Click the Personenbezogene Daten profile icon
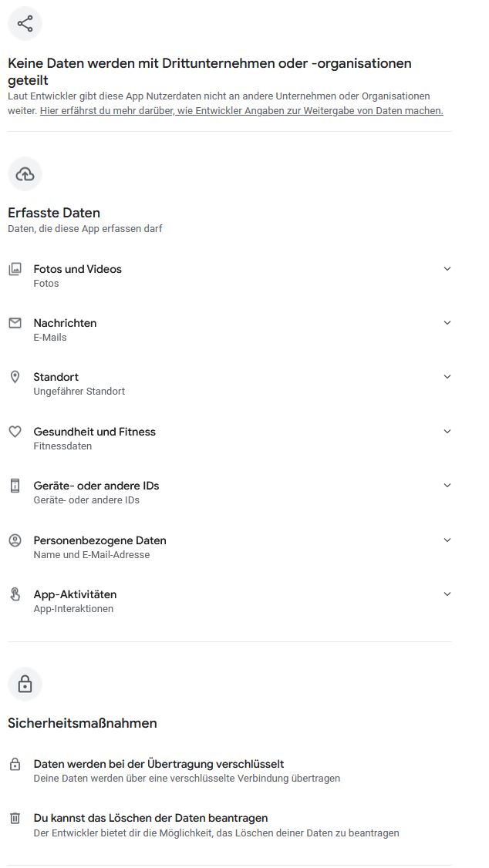The height and width of the screenshot is (868, 489). click(x=15, y=540)
